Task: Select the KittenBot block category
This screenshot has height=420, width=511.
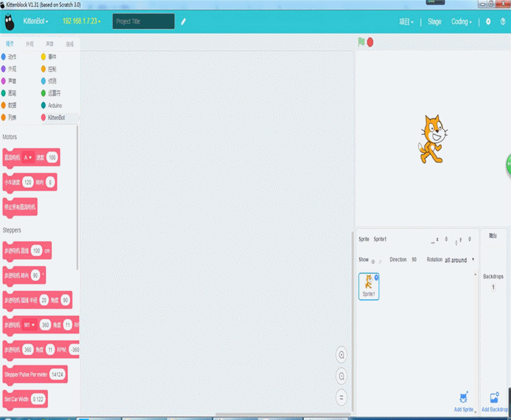Action: coord(53,118)
